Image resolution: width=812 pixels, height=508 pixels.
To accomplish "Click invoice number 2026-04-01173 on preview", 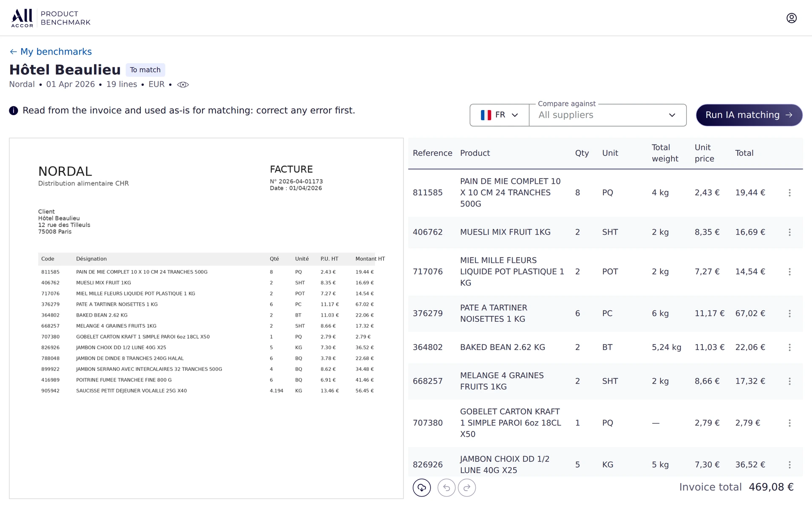I will pos(301,182).
